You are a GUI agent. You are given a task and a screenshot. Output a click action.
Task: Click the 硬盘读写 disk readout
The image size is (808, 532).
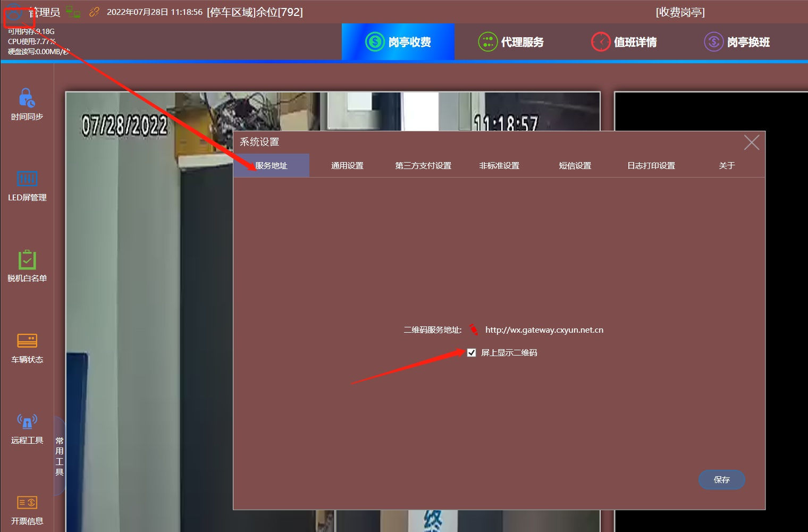point(39,52)
